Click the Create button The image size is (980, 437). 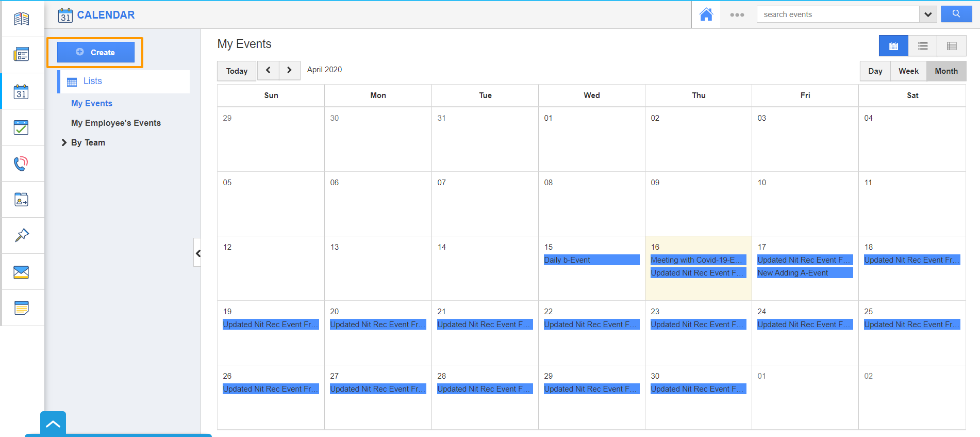tap(96, 52)
